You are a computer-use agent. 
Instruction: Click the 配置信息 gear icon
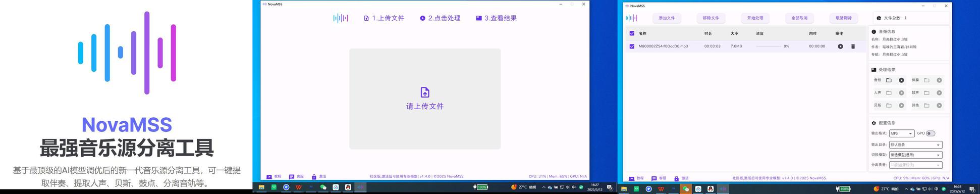click(x=874, y=123)
